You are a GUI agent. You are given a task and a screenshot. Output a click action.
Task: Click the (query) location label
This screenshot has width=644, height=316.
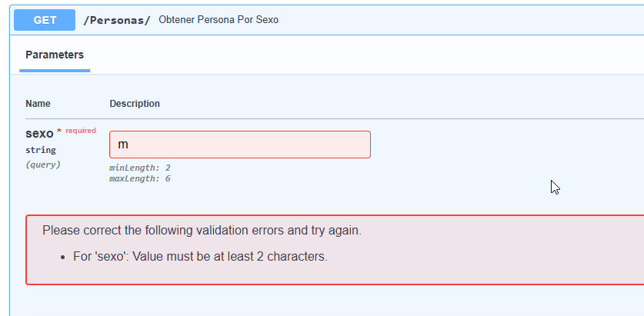43,165
